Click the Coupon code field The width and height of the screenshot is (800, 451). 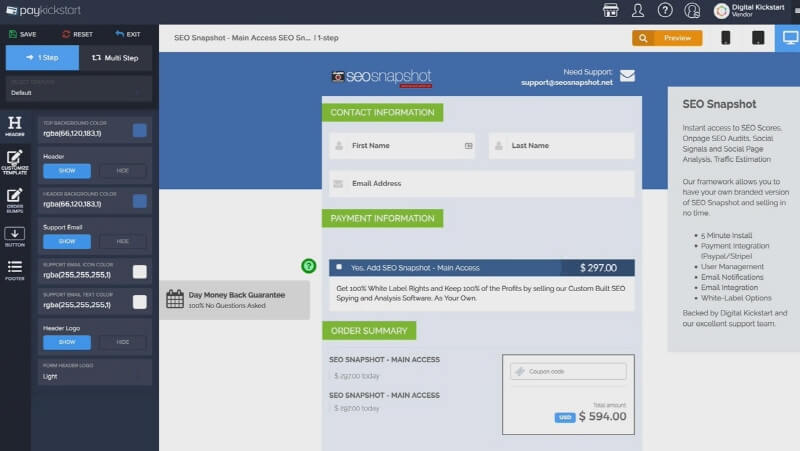coord(568,371)
